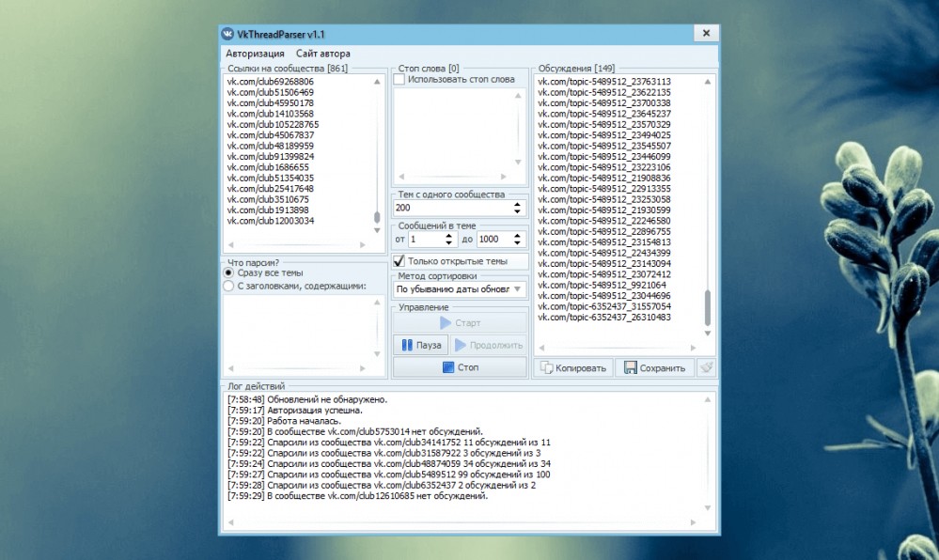Click the clear-list broom icon beside Сохранить
This screenshot has width=939, height=560.
pyautogui.click(x=707, y=367)
